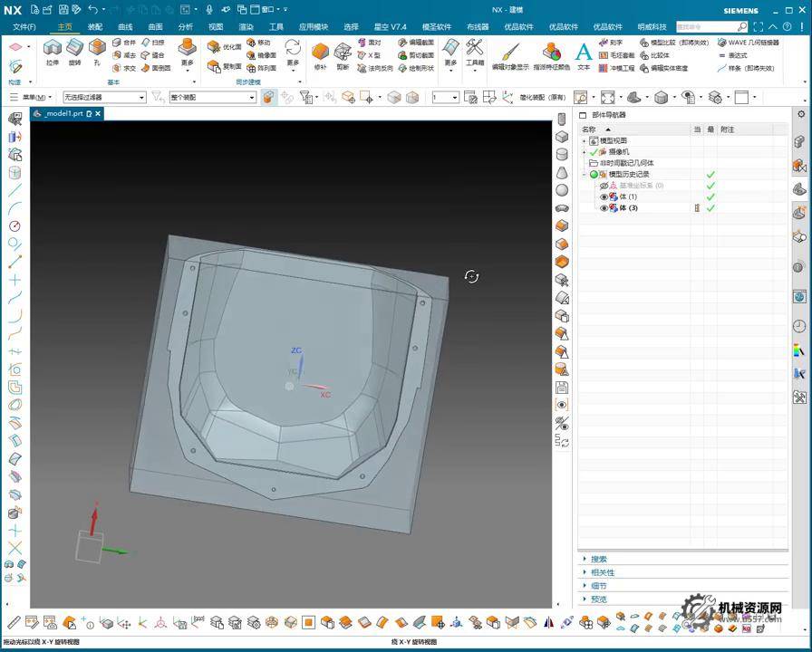Click the 编辑对象显示 brush icon
The height and width of the screenshot is (652, 812).
tap(510, 53)
